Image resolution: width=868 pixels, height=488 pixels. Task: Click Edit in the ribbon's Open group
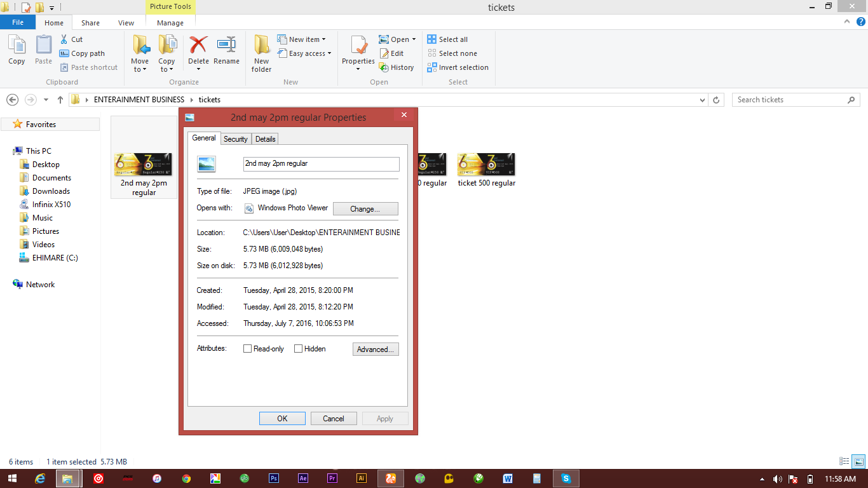[391, 53]
